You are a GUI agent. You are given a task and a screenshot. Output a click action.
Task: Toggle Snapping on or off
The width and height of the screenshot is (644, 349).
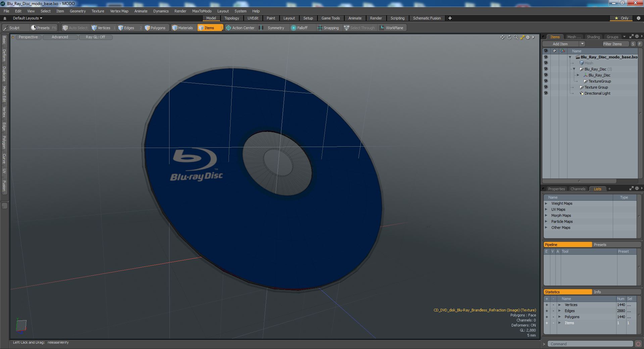click(x=328, y=28)
